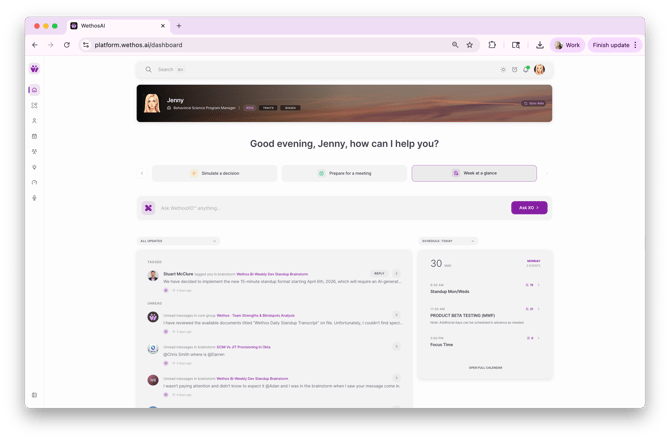Open the PRODUCT BETA TESTING (MWF) event
Screen dimensions: 670x441
tap(462, 315)
